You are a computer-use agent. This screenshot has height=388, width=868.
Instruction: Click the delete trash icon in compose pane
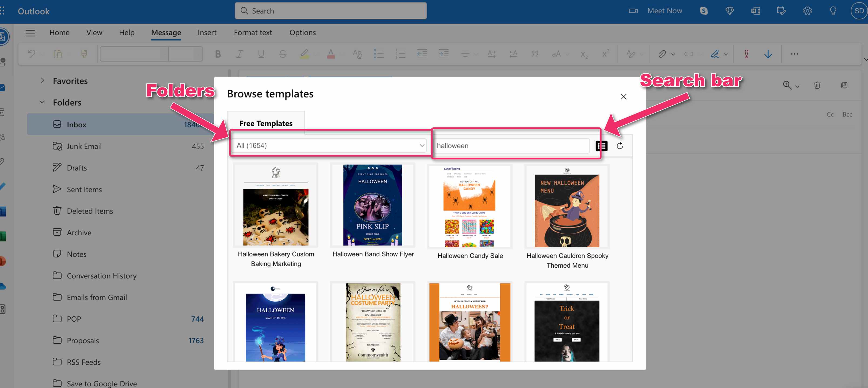click(x=817, y=85)
